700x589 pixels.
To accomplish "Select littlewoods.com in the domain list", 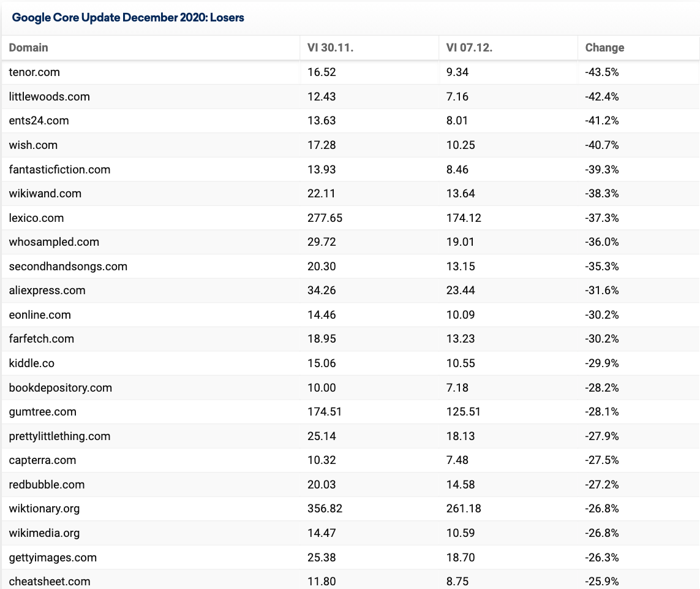I will pyautogui.click(x=49, y=96).
